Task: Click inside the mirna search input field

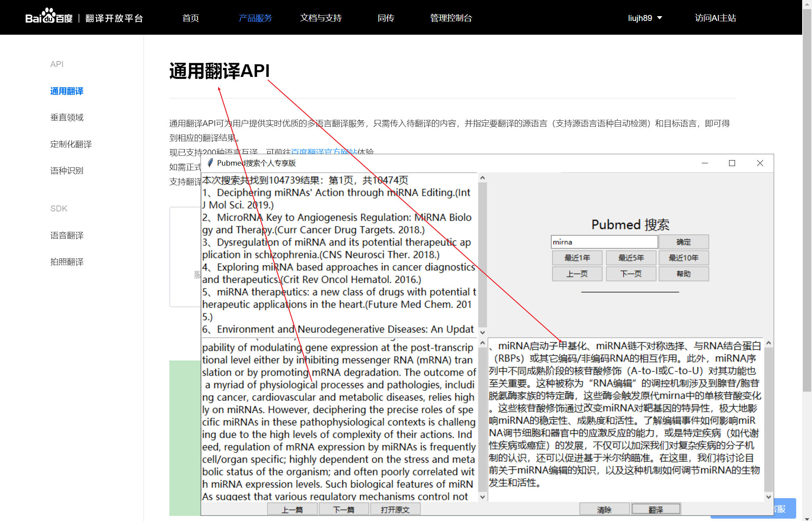Action: click(x=604, y=241)
